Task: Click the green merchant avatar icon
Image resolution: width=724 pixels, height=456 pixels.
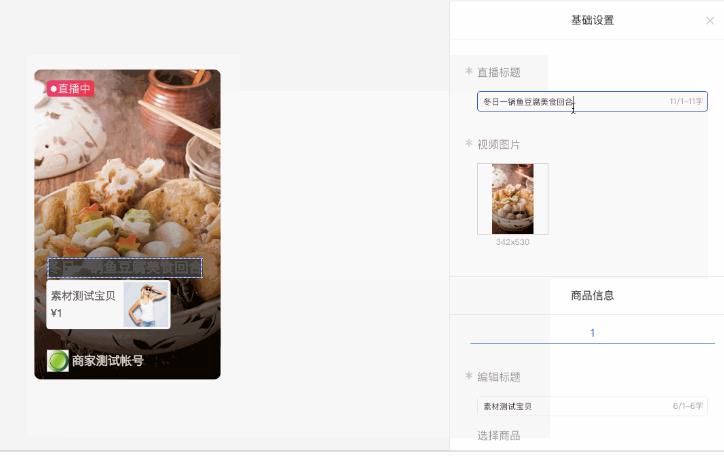Action: [58, 360]
